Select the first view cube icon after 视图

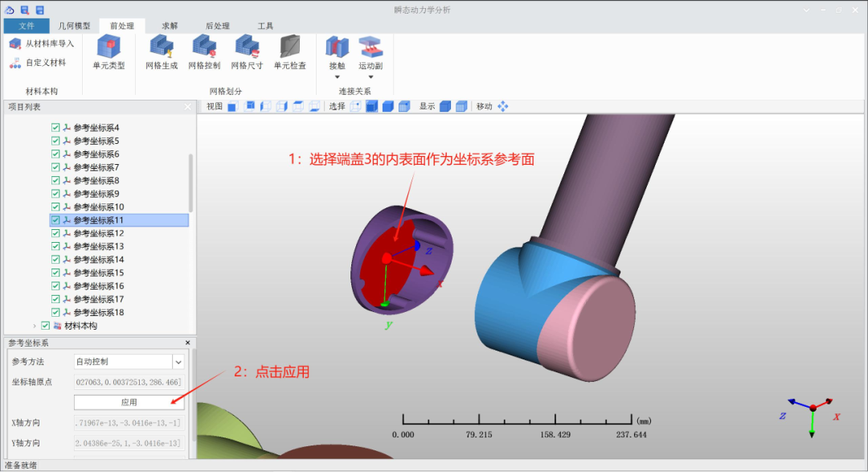point(232,107)
